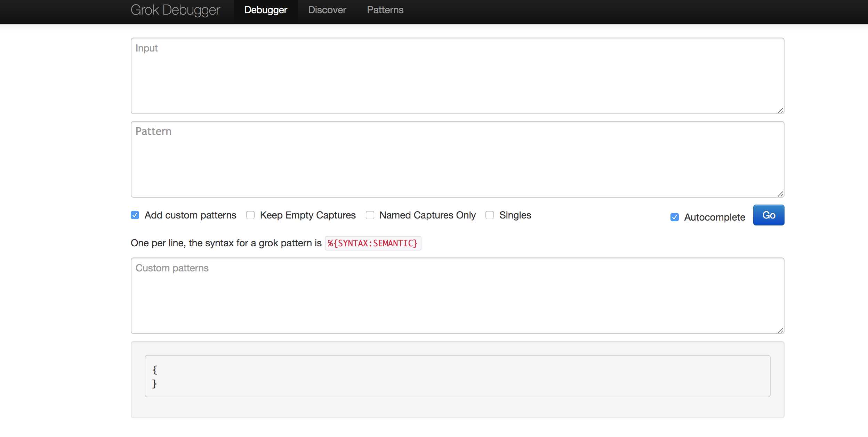Viewport: 868px width, 437px height.
Task: Enable Keep Empty Captures checkbox
Action: [250, 215]
